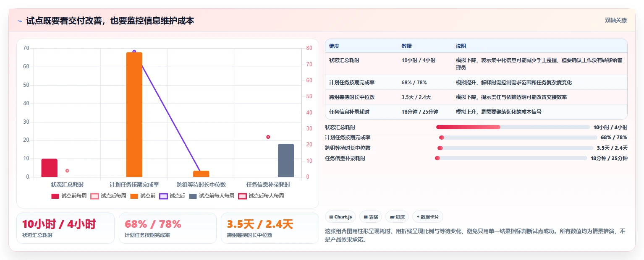Click the gray 任务信息补录耗时 bar in chart
644x260 pixels.
point(286,161)
